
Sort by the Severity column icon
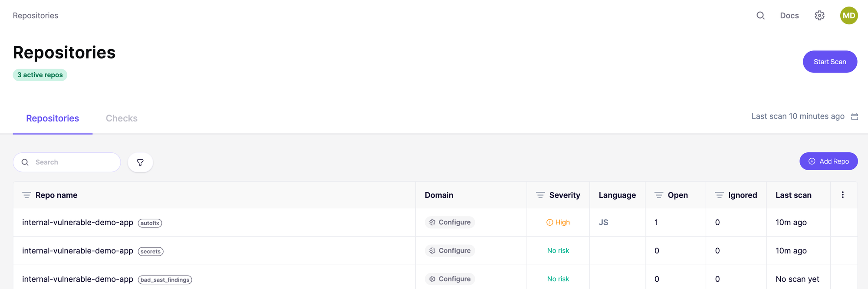540,195
